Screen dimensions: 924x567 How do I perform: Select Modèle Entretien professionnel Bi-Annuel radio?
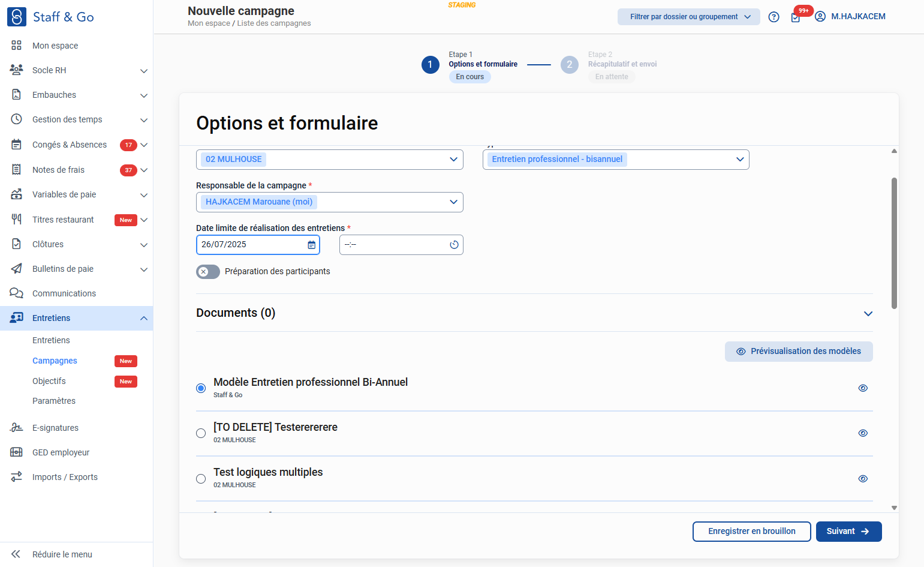[201, 388]
